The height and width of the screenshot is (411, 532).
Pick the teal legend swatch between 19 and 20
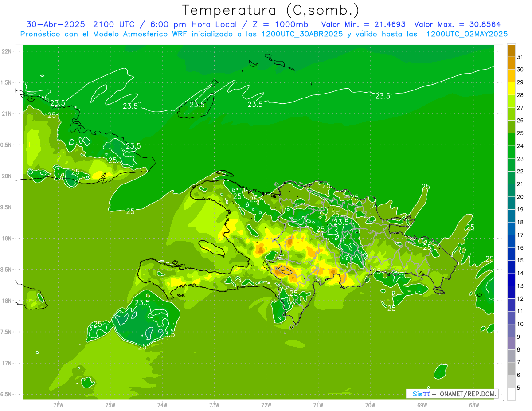point(511,203)
